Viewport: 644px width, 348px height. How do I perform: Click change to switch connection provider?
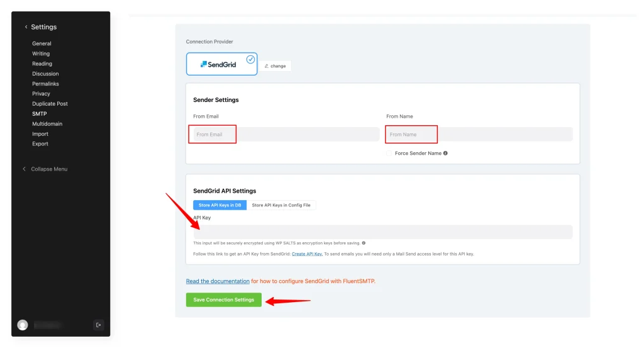(275, 65)
